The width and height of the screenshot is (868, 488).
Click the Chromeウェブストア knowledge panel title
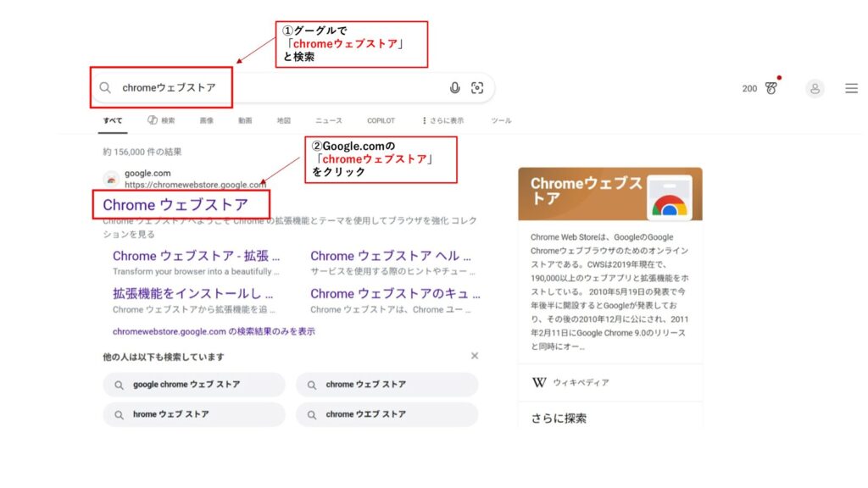coord(587,191)
